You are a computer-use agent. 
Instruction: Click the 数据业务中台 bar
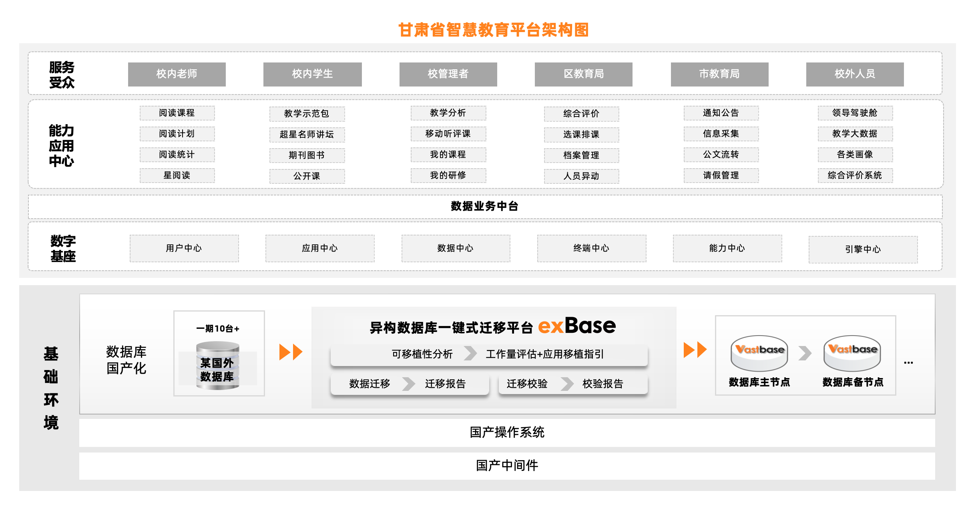coord(485,207)
